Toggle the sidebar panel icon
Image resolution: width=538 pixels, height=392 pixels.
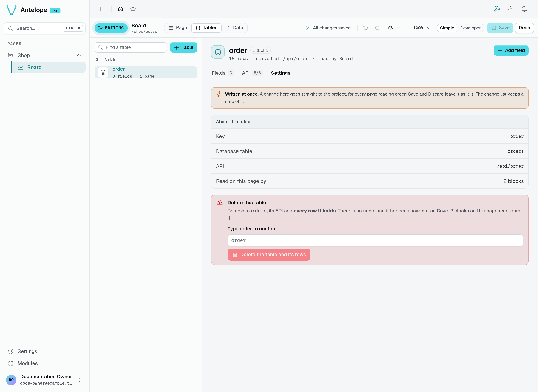pyautogui.click(x=102, y=9)
